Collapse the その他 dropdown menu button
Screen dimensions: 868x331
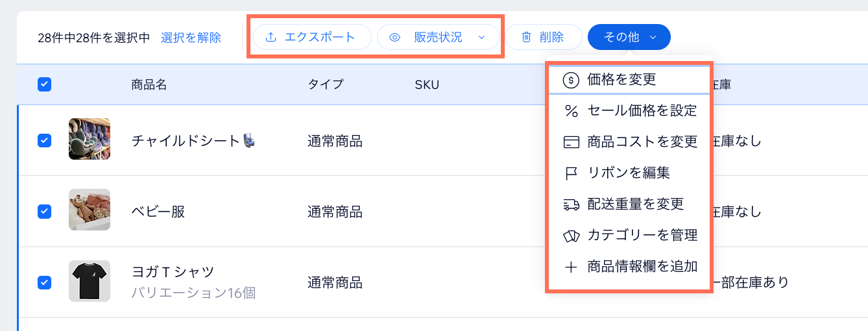(629, 38)
